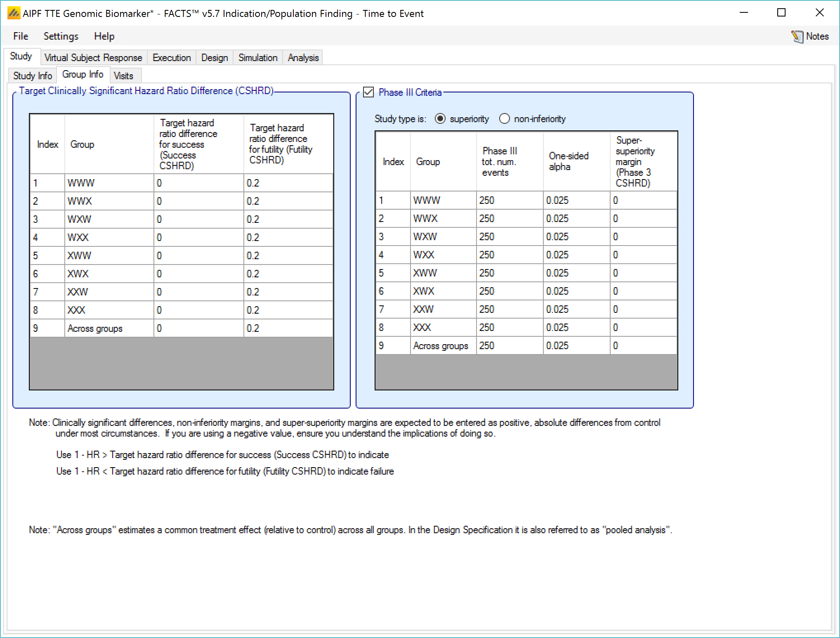The height and width of the screenshot is (638, 840).
Task: Select the Study Info sub-tab
Action: tap(32, 76)
